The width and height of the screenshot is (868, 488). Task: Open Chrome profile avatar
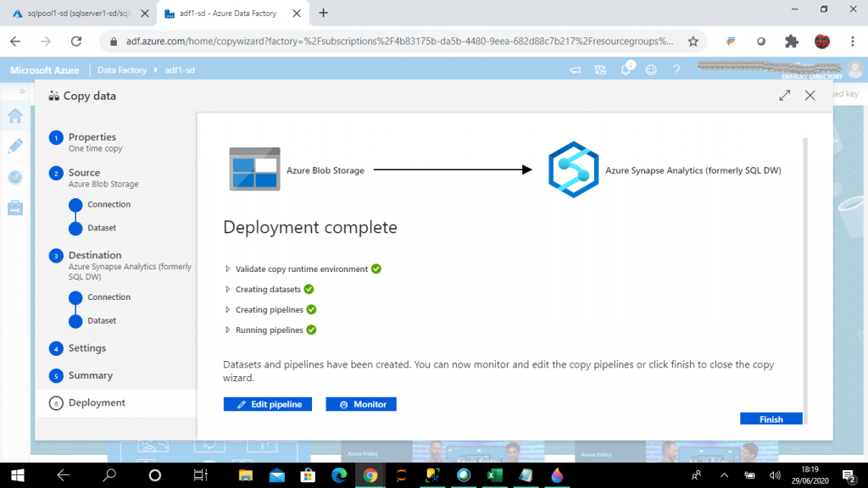coord(822,41)
